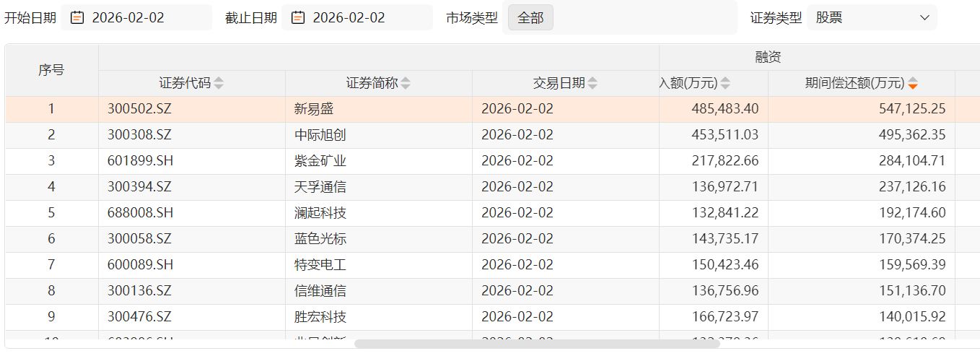Screen dimensions: 980x356
Task: Select stock code 300476.SZ
Action: click(141, 318)
